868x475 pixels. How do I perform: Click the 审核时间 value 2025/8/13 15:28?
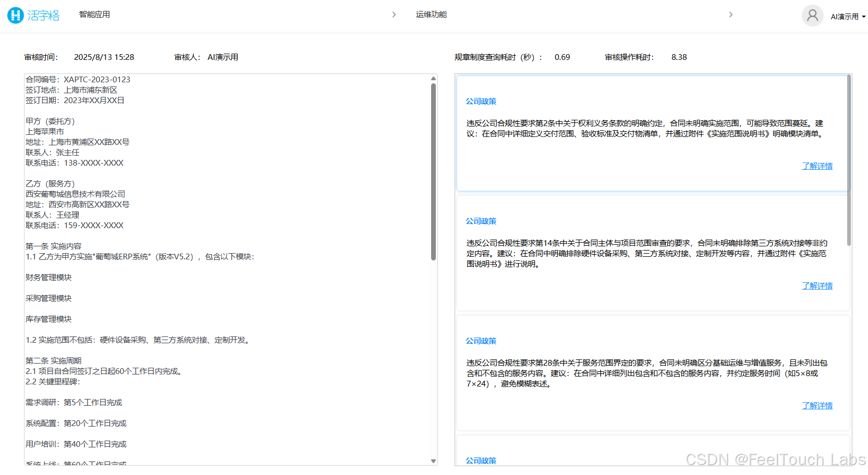pos(104,57)
